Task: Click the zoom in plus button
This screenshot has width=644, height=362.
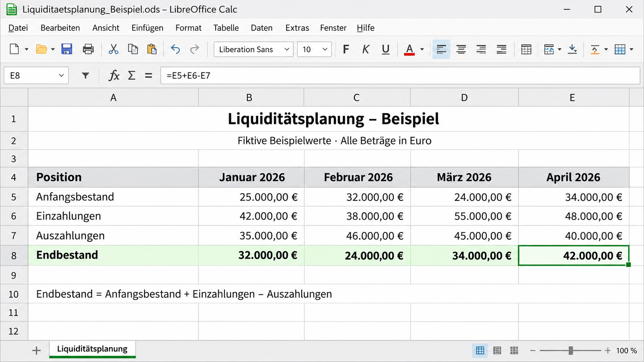Action: tap(608, 350)
